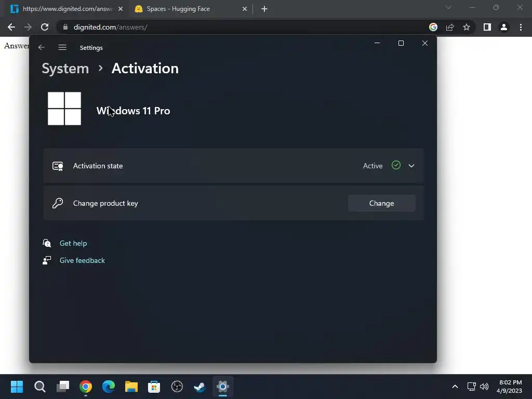Click the Windows logo image

(x=64, y=109)
